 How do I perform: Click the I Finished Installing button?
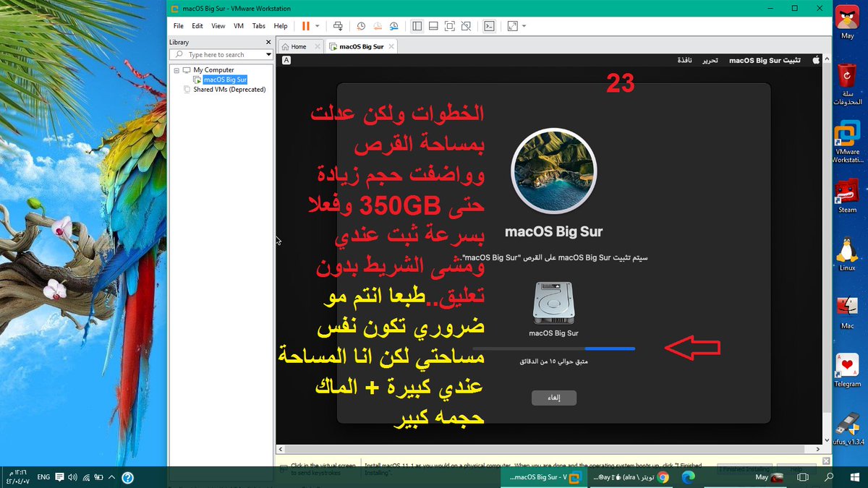click(x=745, y=468)
